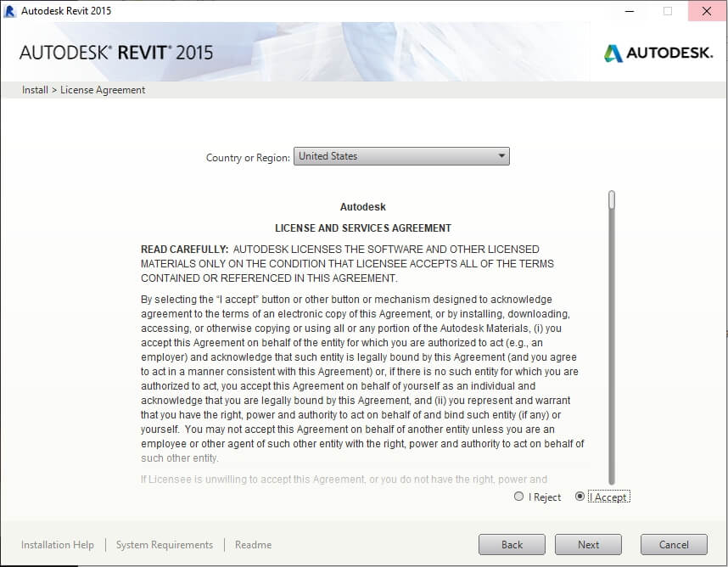Click the Autodesk logo in the header

tap(658, 53)
